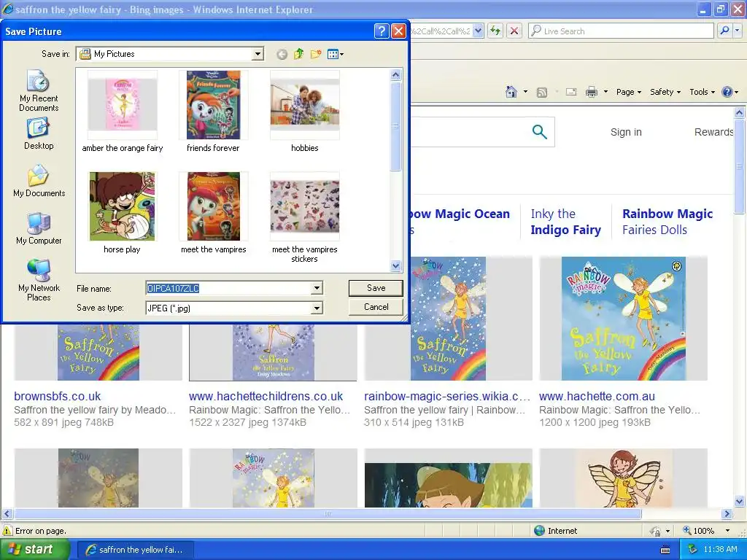
Task: Click the Print icon in IE
Action: [x=591, y=92]
